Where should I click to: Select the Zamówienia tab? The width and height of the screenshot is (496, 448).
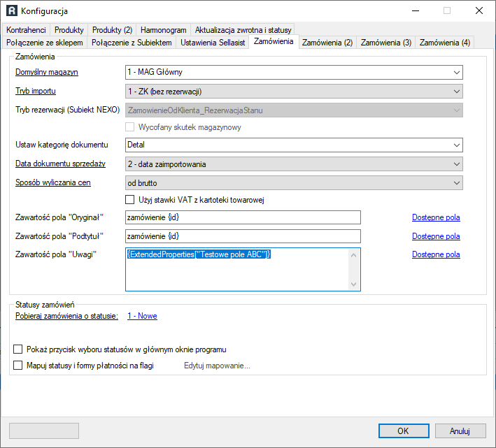(x=274, y=41)
